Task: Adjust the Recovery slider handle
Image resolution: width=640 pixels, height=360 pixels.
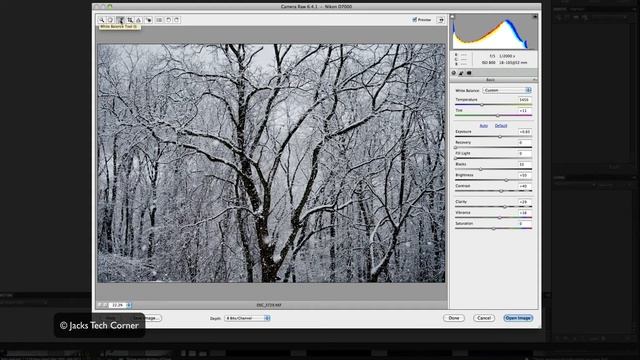Action: [456, 147]
